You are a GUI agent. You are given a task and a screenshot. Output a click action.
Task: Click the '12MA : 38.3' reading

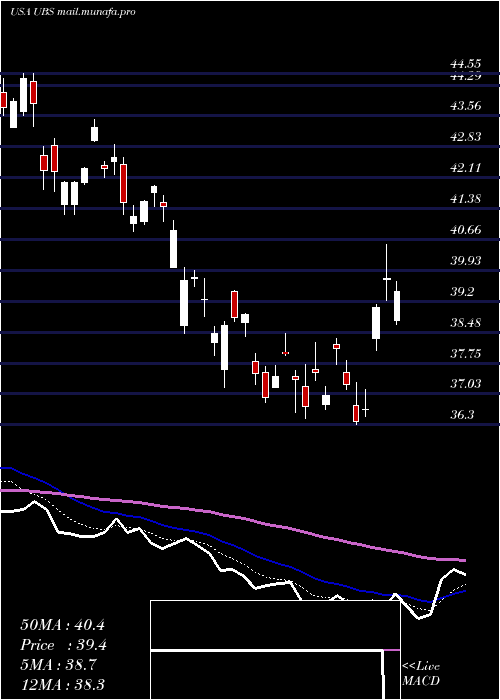(x=62, y=685)
